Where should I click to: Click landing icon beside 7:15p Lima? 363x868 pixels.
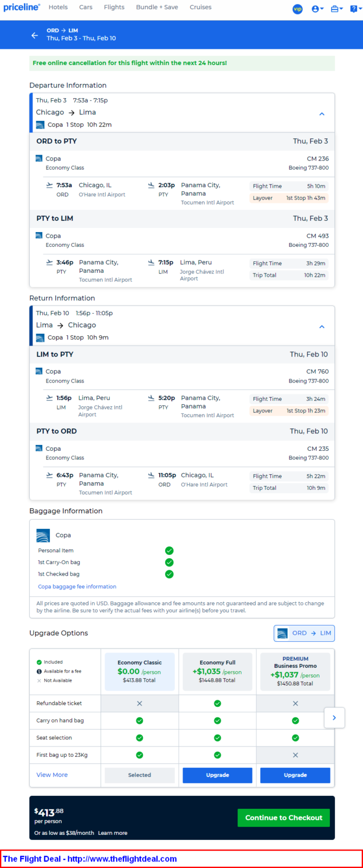151,262
